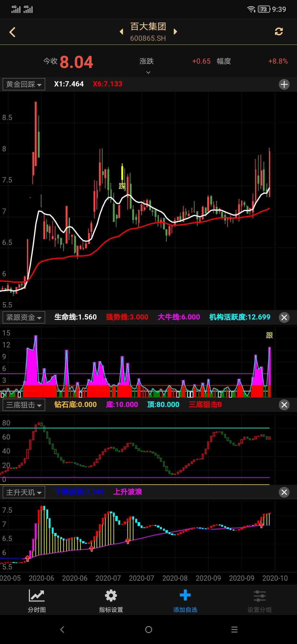Open the 黄金回踩 indicator dropdown
The image size is (297, 644).
(24, 84)
